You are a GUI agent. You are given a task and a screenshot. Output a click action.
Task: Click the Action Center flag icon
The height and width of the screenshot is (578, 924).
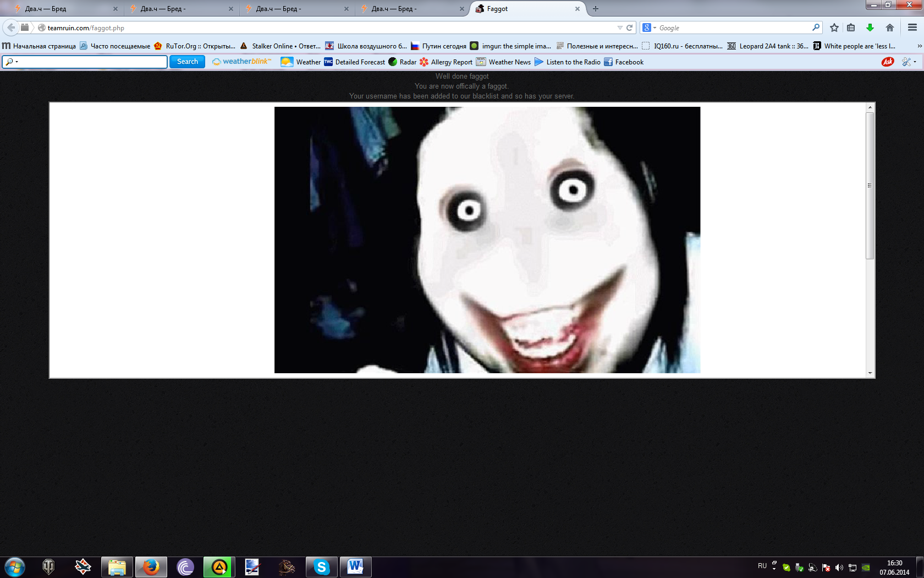coord(826,568)
